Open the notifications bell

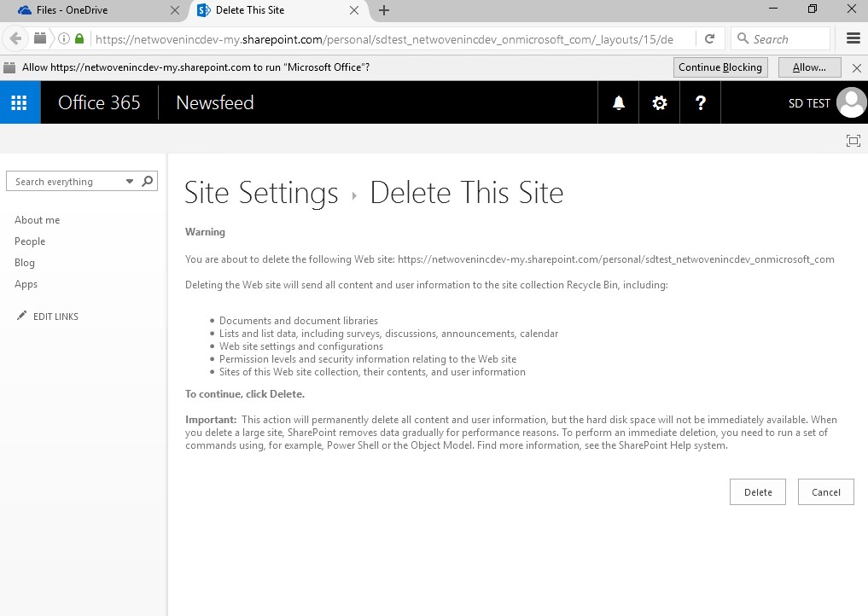618,102
